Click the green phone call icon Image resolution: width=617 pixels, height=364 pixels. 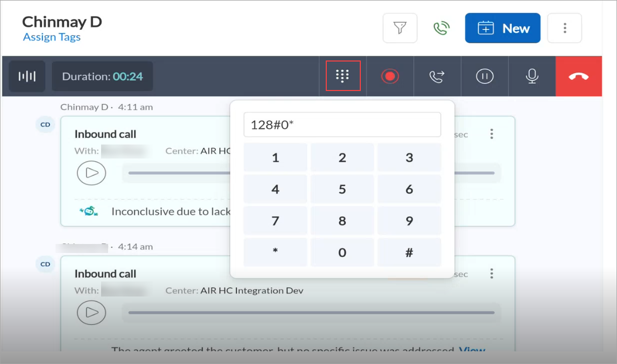pos(441,28)
